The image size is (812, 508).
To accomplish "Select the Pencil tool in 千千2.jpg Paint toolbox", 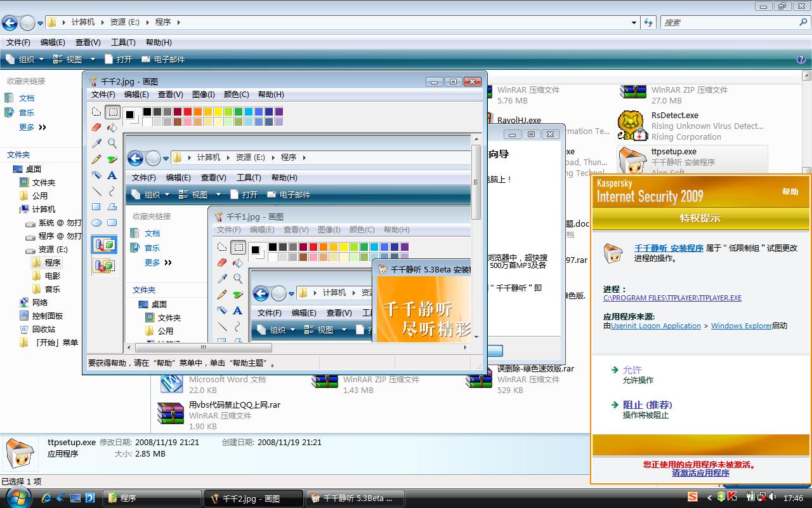I will [x=96, y=159].
